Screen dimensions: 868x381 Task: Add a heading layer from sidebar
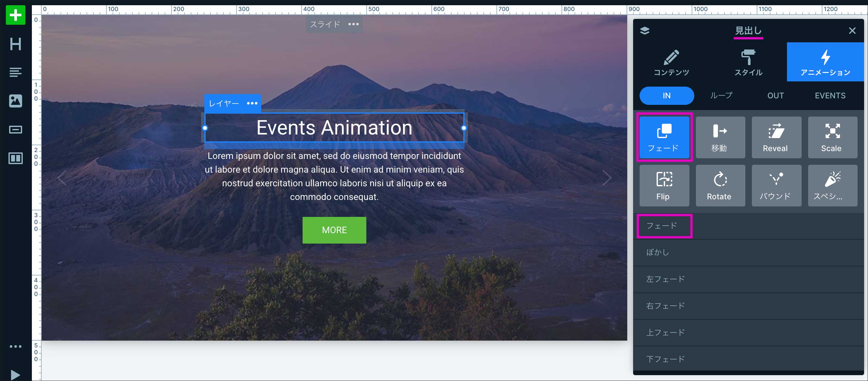(x=16, y=44)
